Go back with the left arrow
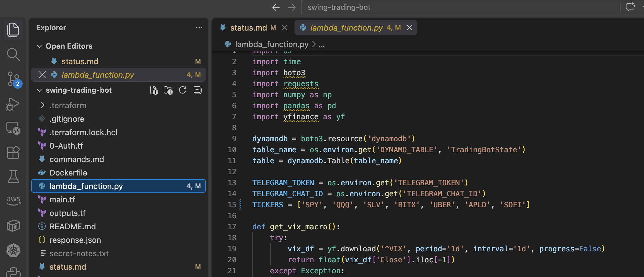This screenshot has height=277, width=644. [x=276, y=7]
